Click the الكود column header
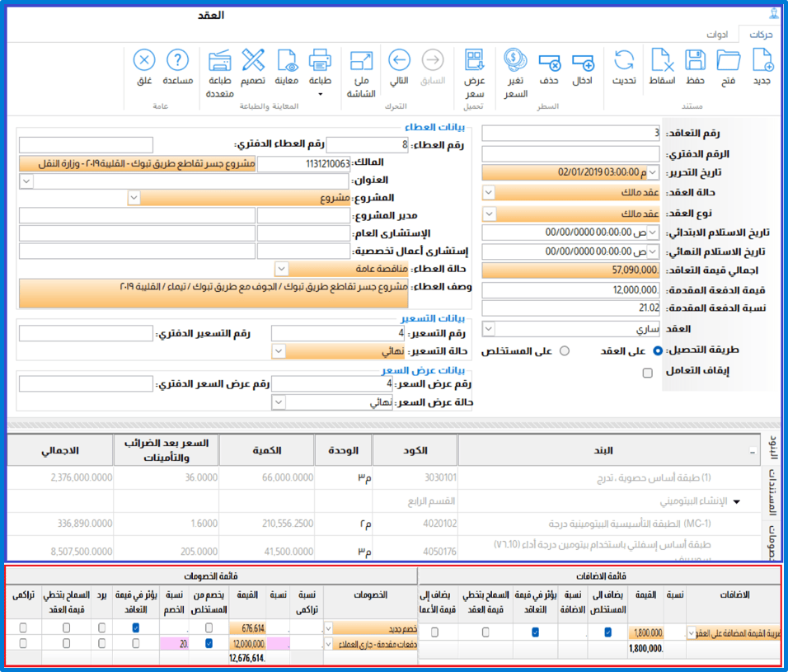 coord(415,450)
